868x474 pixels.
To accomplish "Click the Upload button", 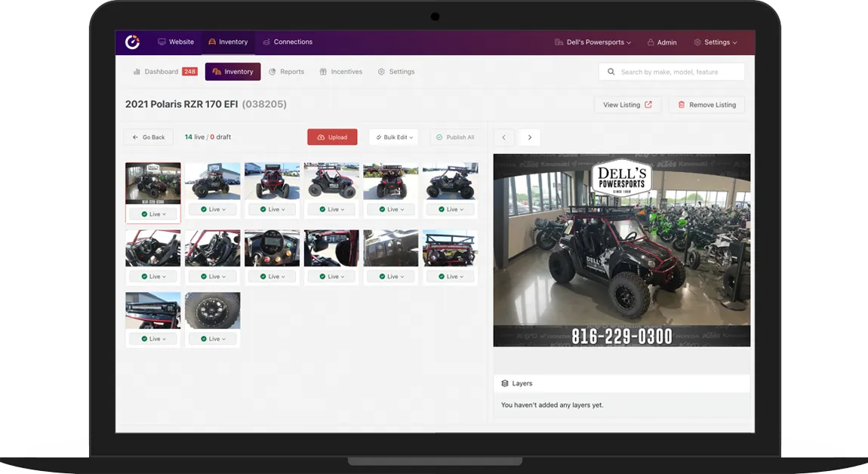I will coord(332,137).
